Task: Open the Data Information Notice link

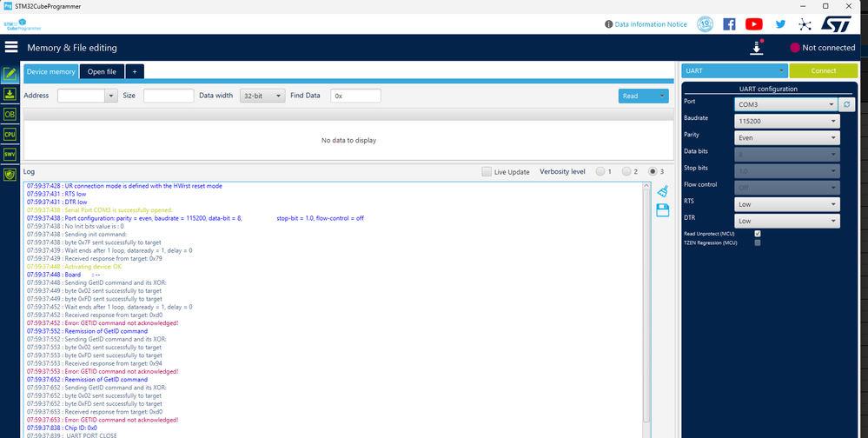Action: click(x=651, y=24)
